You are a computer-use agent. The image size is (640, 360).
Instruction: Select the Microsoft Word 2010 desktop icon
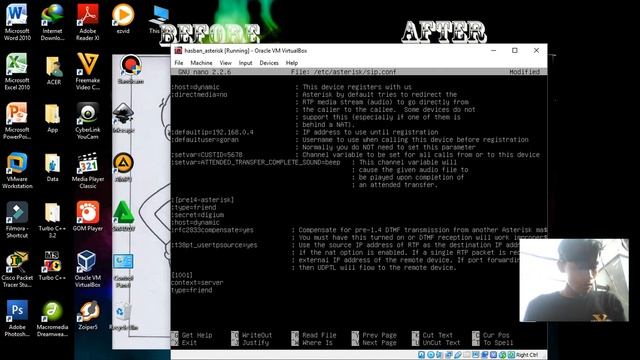tap(17, 21)
